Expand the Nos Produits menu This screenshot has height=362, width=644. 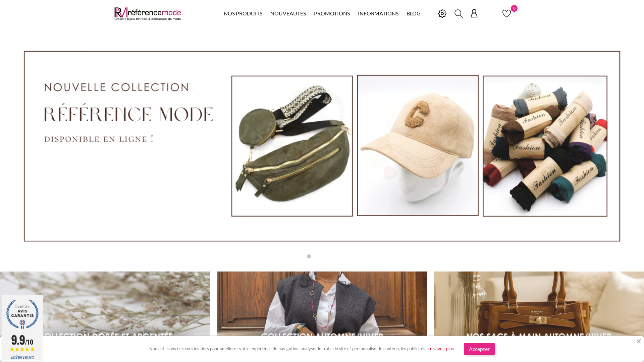[243, 13]
